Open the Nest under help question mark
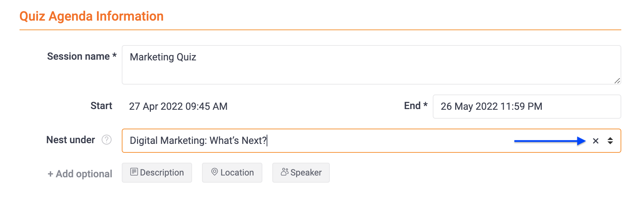Image resolution: width=644 pixels, height=216 pixels. 107,140
